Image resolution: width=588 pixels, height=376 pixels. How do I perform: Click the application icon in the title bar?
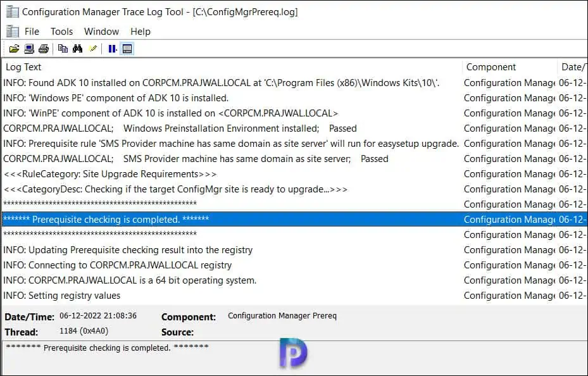point(13,12)
